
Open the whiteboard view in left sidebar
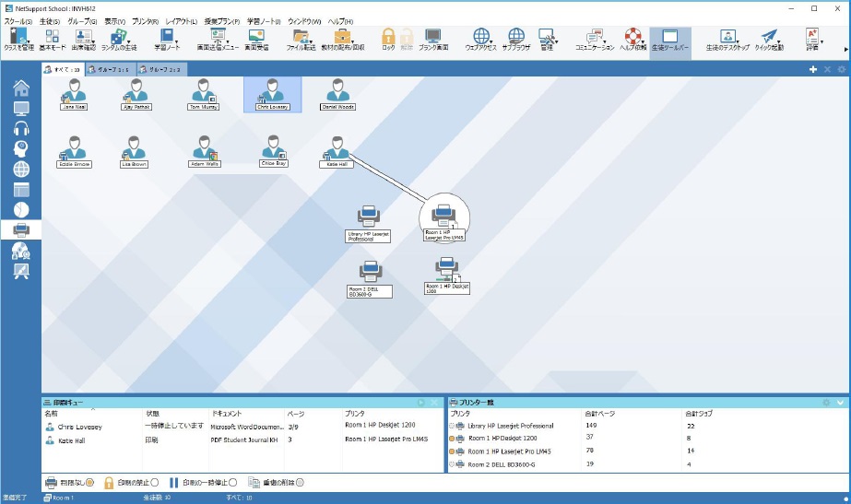pyautogui.click(x=20, y=271)
